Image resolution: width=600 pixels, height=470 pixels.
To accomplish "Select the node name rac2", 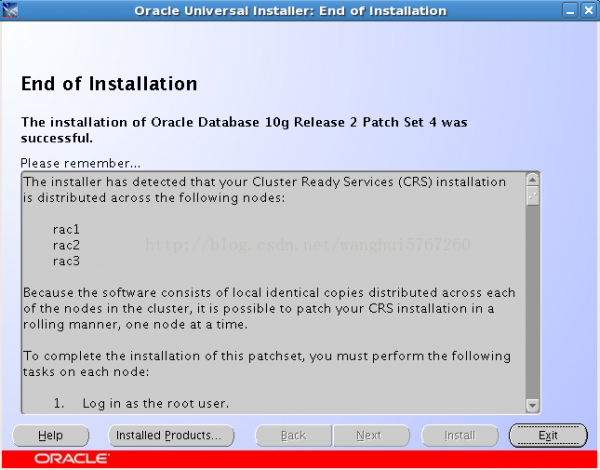I will point(66,245).
